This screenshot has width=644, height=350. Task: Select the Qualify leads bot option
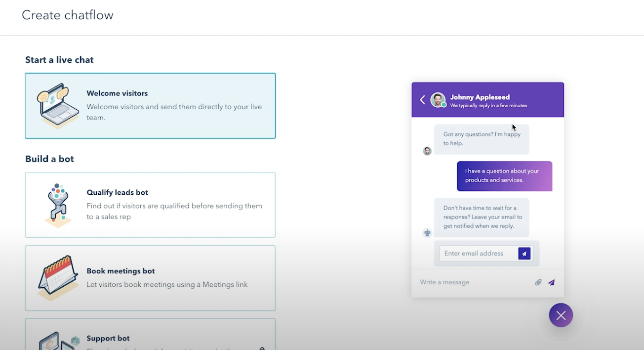(x=150, y=204)
